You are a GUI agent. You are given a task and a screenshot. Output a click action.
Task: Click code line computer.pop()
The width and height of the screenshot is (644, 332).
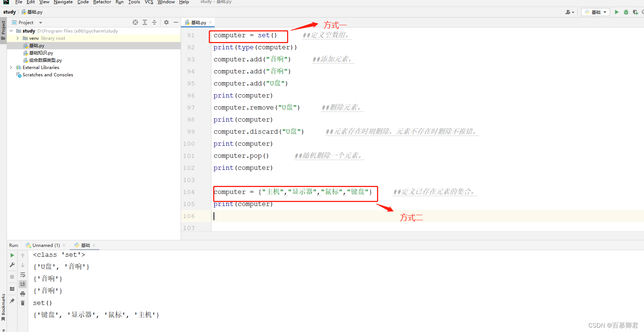(241, 156)
